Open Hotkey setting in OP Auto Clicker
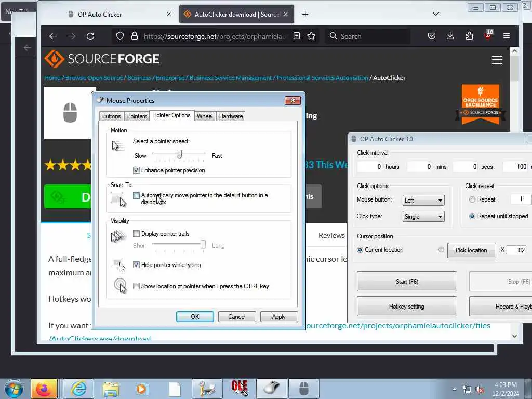 [407, 307]
